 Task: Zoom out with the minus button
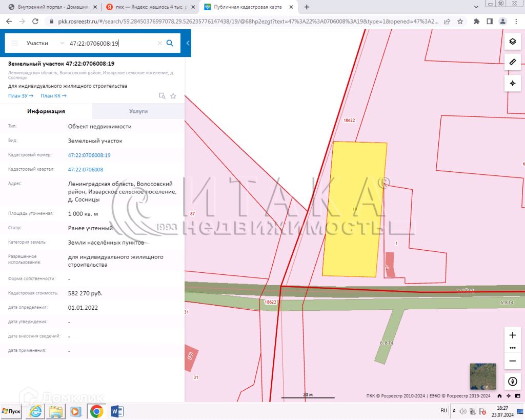click(513, 361)
